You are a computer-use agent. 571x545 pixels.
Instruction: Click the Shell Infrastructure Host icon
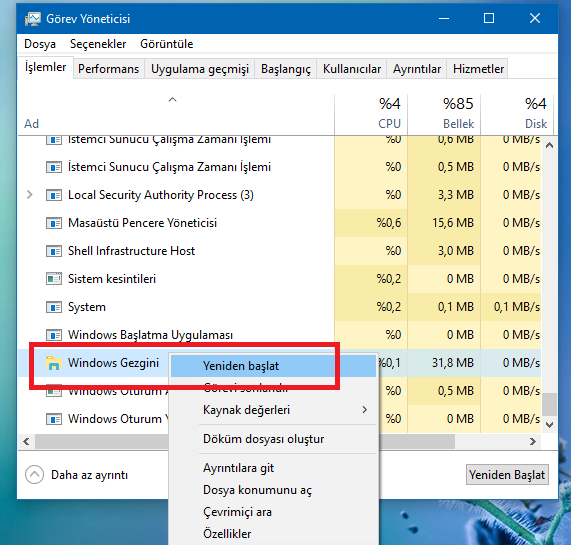54,251
